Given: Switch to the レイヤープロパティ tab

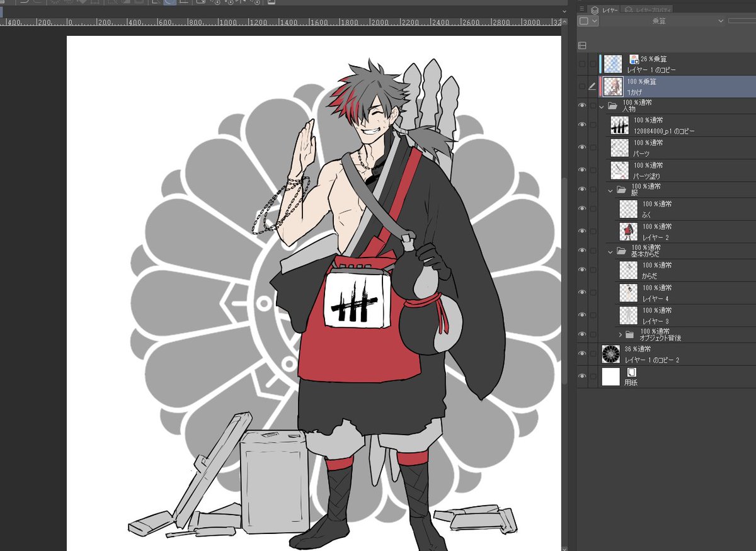Looking at the screenshot, I should [x=648, y=10].
